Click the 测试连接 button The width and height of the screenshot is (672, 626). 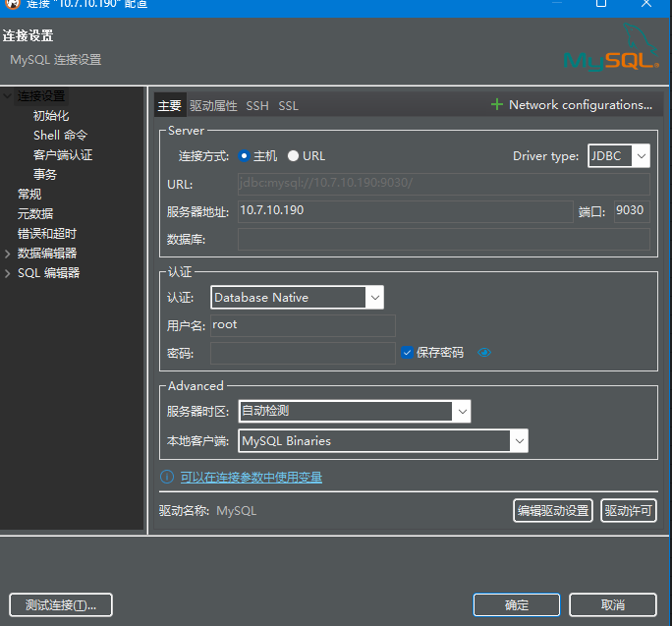click(61, 605)
